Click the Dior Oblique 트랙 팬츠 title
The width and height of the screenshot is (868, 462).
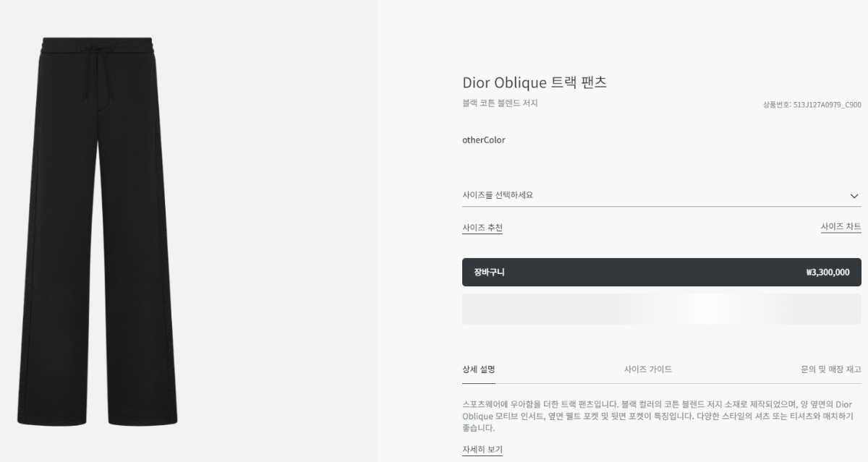point(535,82)
